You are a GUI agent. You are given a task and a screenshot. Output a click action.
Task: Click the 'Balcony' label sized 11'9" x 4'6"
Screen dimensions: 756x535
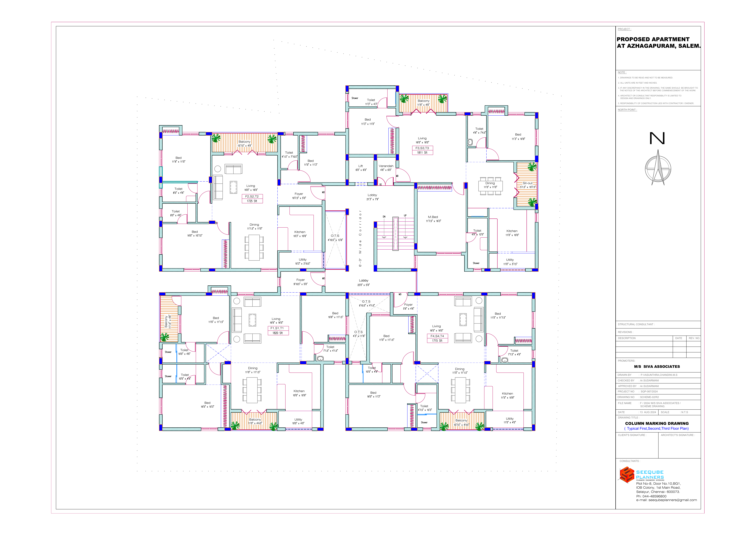(x=423, y=101)
